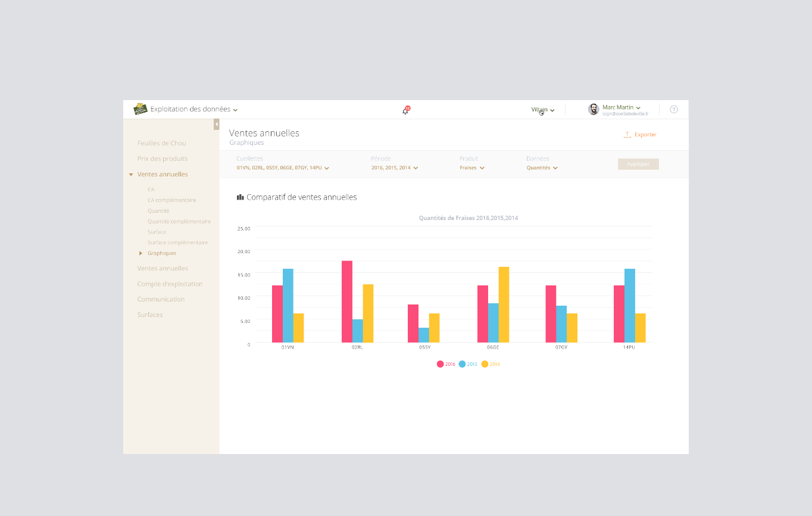Select CA complémentaire submenu item

coord(172,200)
